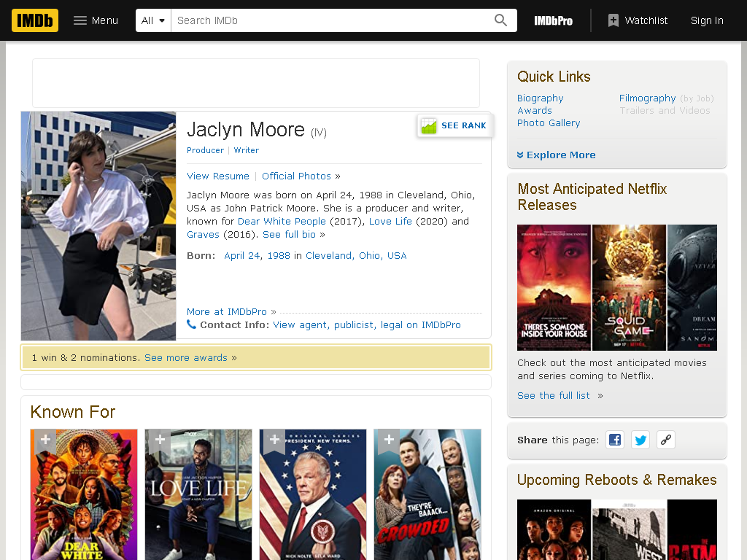Copy page link with chain icon

pos(665,440)
